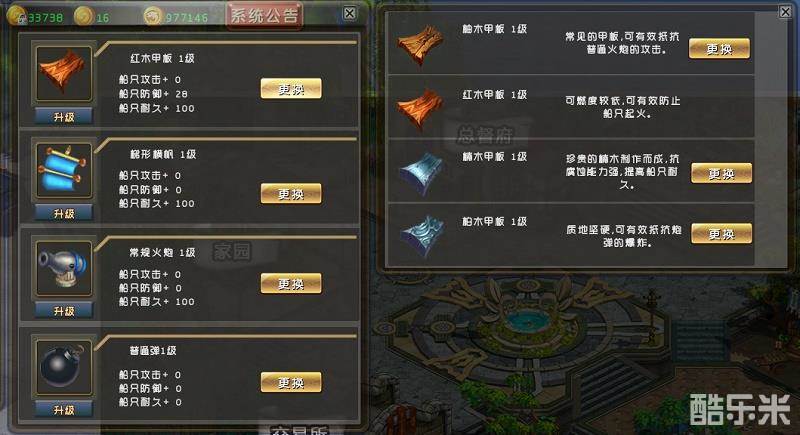The image size is (800, 435).
Task: Click the 红木甲板 icon in right list
Action: click(x=420, y=109)
